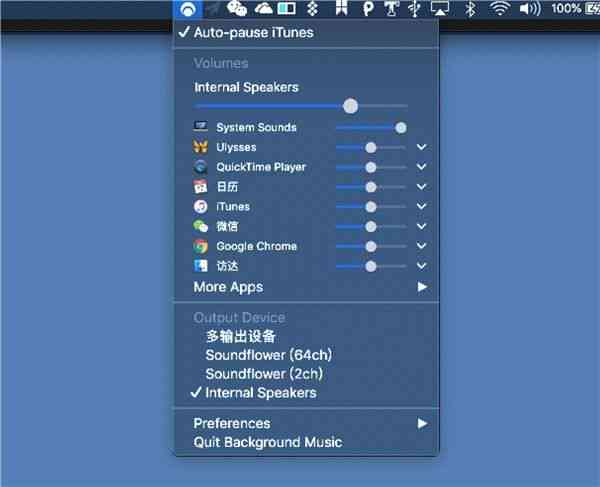Click the iTunes label text
The width and height of the screenshot is (600, 487).
[x=233, y=207]
